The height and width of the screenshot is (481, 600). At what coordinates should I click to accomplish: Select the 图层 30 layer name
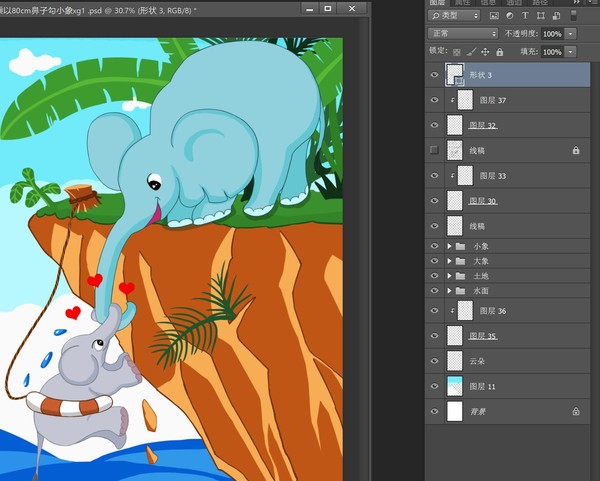[483, 201]
